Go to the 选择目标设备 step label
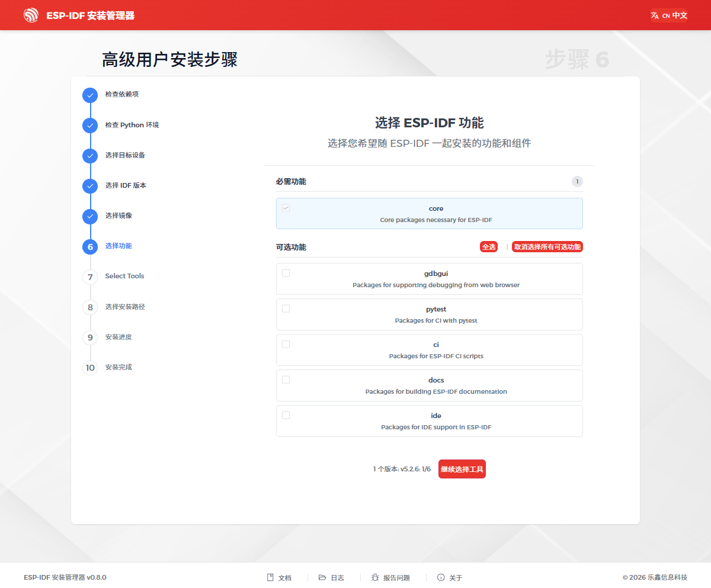 point(126,155)
